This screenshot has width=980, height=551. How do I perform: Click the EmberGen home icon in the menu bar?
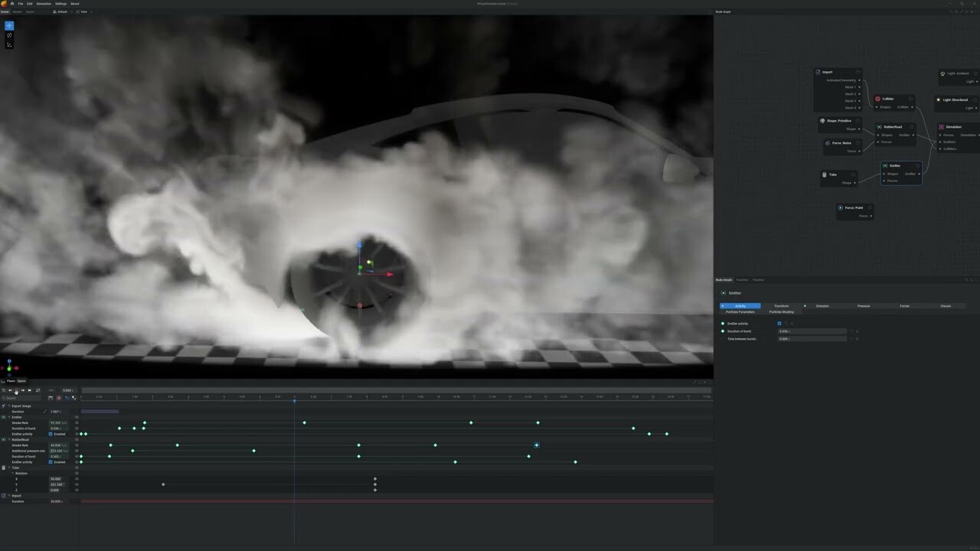click(x=12, y=3)
